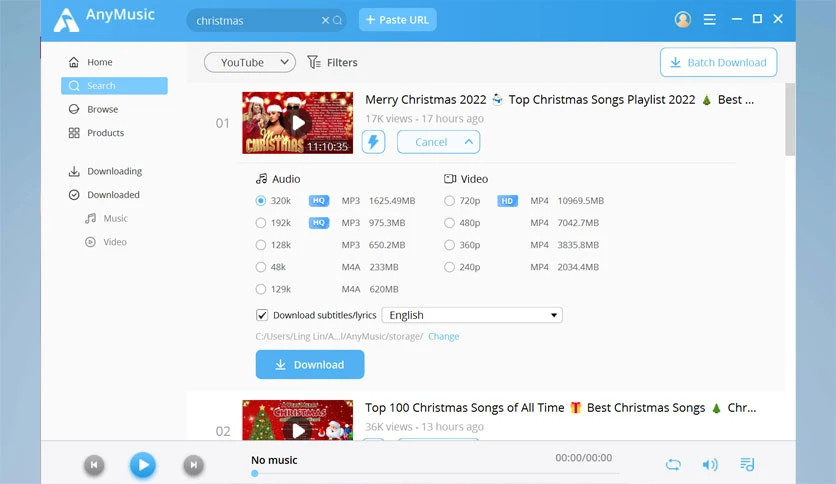
Task: Open the playlist queue icon
Action: [747, 464]
